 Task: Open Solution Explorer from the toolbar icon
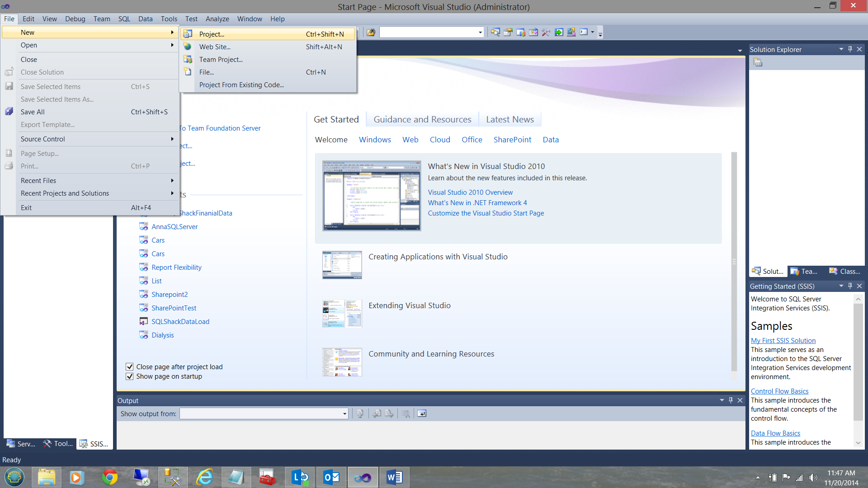[495, 33]
